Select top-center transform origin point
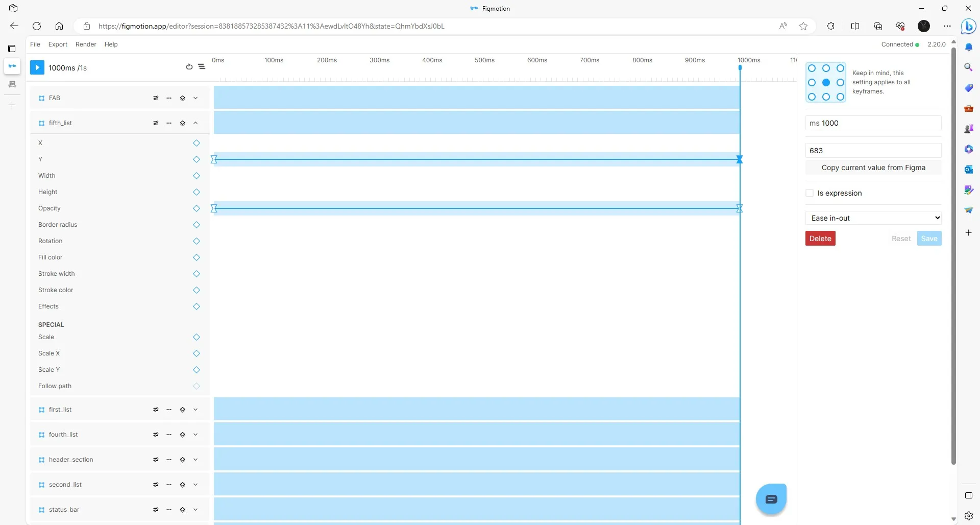Image resolution: width=980 pixels, height=525 pixels. pos(826,68)
